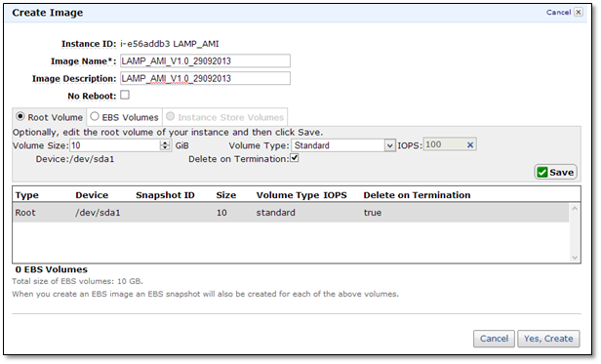This screenshot has width=601, height=364.
Task: Click the Cancel link in the title bar
Action: pos(558,13)
